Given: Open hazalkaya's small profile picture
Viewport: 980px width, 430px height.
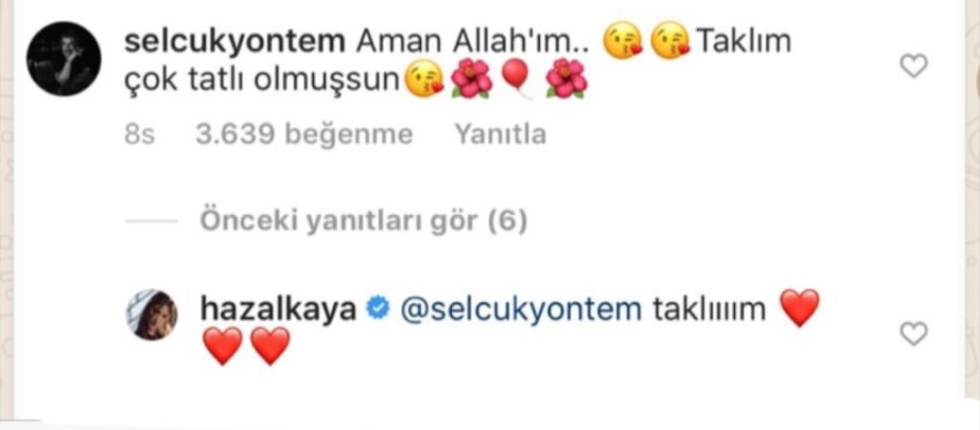Looking at the screenshot, I should (x=152, y=315).
